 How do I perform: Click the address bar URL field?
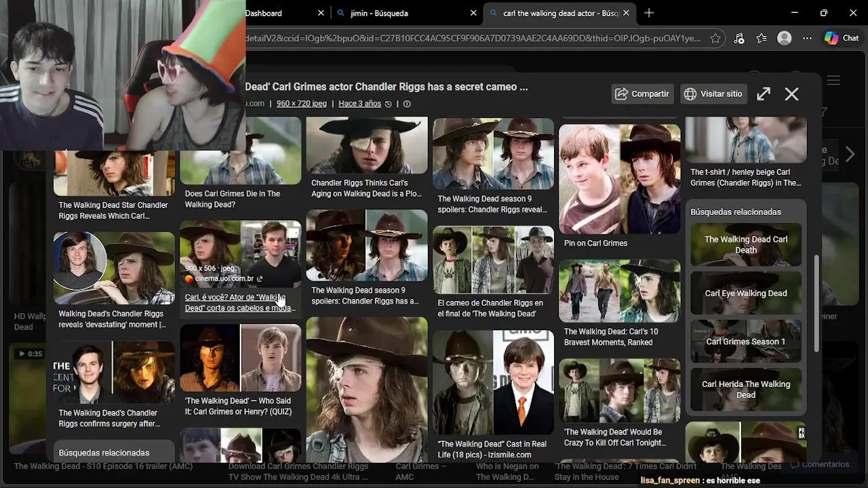point(473,39)
